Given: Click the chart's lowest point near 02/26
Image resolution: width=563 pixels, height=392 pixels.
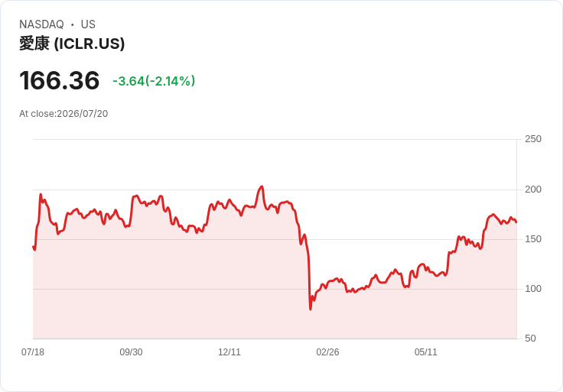Looking at the screenshot, I should tap(311, 309).
